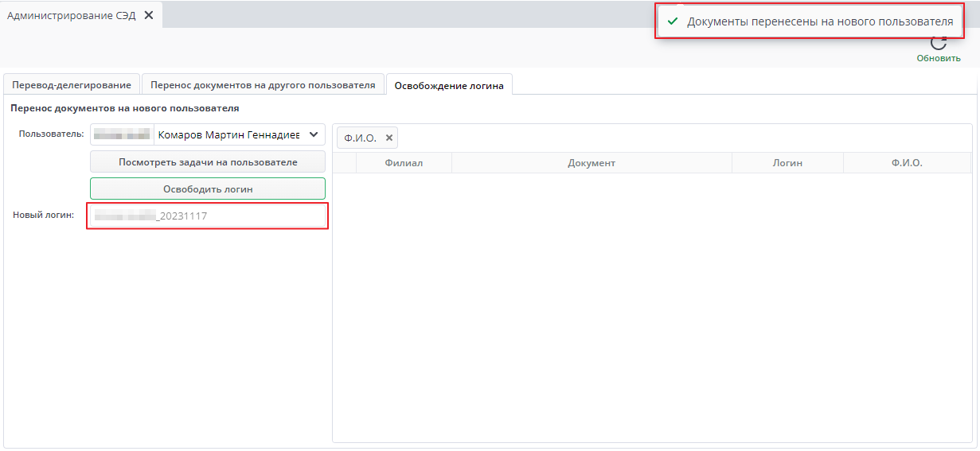This screenshot has height=451, width=980.
Task: Switch to Перевод-делегирование tab
Action: [x=72, y=84]
